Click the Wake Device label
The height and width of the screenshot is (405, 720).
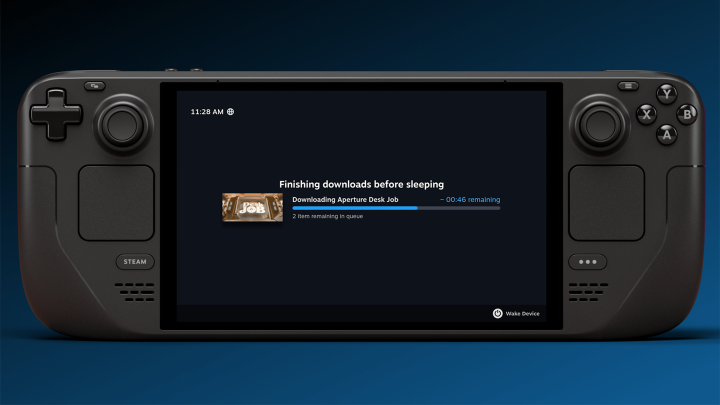[x=523, y=314]
